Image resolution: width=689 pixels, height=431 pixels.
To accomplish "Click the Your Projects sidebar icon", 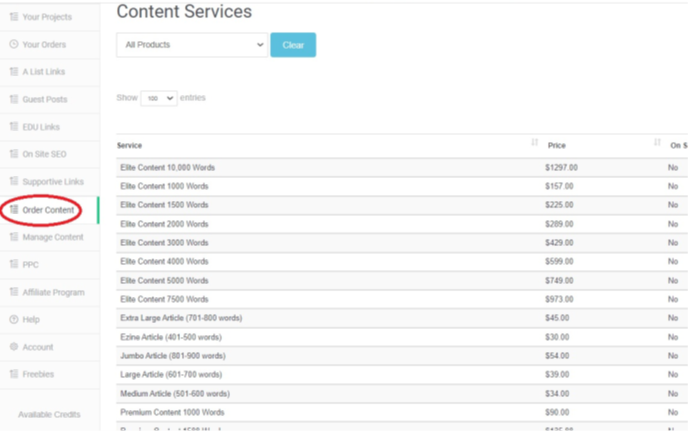I will (x=13, y=17).
